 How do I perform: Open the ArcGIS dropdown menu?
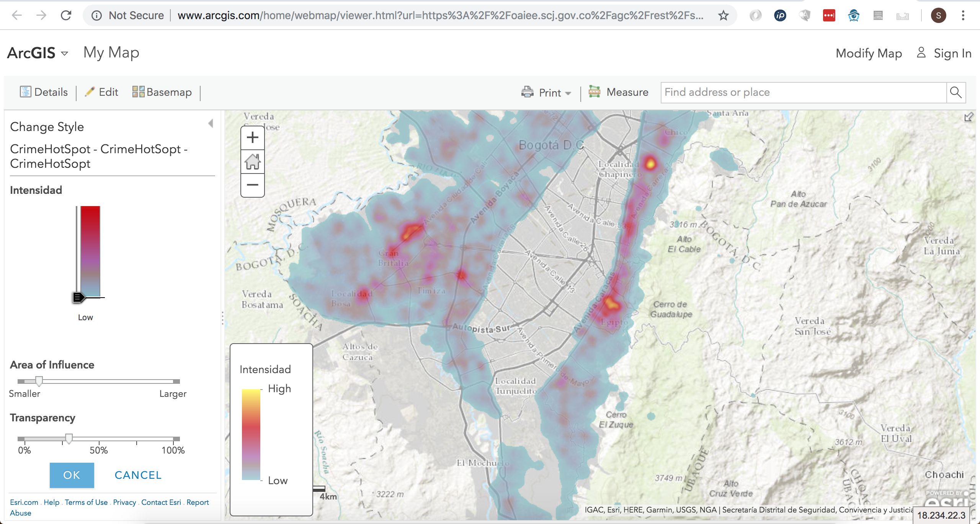38,53
